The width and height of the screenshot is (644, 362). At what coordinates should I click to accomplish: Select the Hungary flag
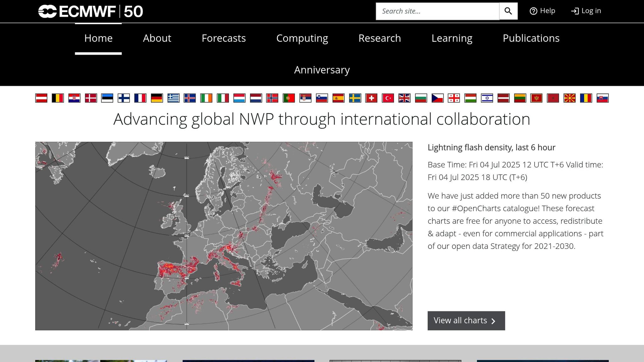click(x=470, y=98)
